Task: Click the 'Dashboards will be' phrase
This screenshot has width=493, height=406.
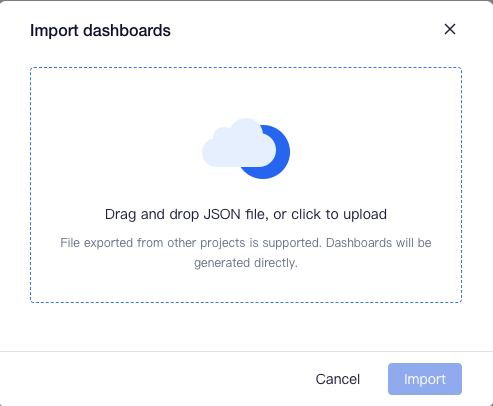Action: tap(379, 243)
